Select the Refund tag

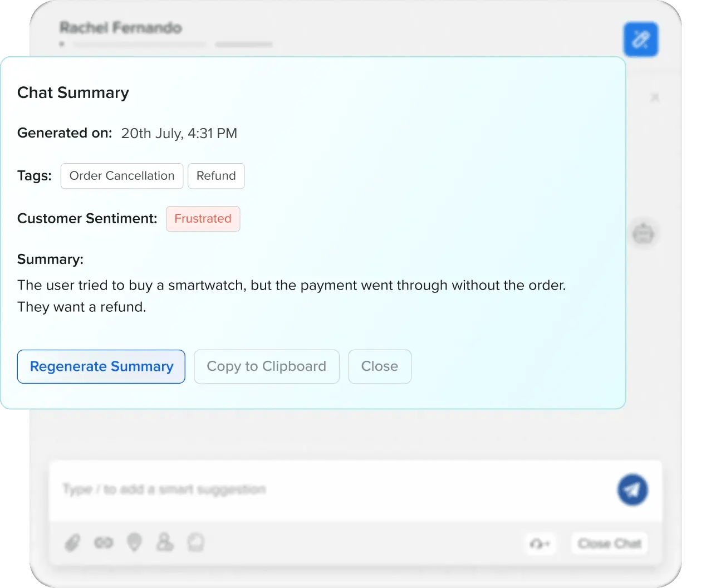[216, 176]
